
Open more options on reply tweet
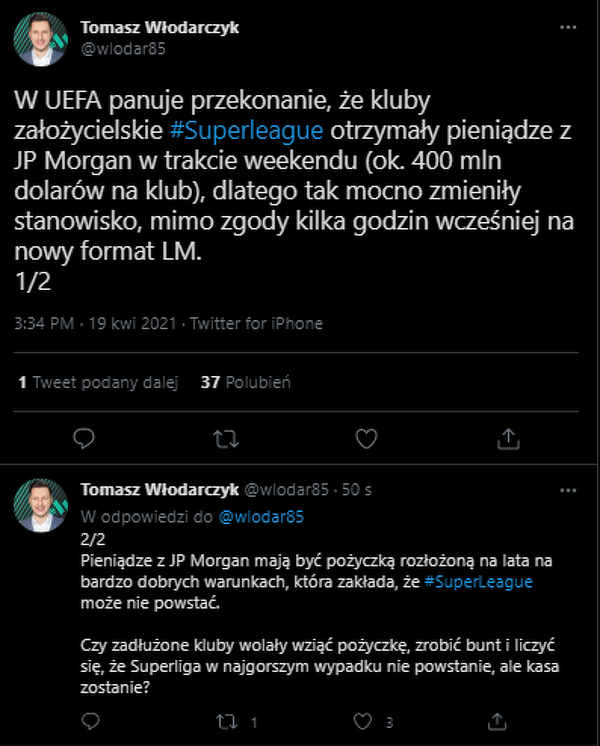(568, 491)
